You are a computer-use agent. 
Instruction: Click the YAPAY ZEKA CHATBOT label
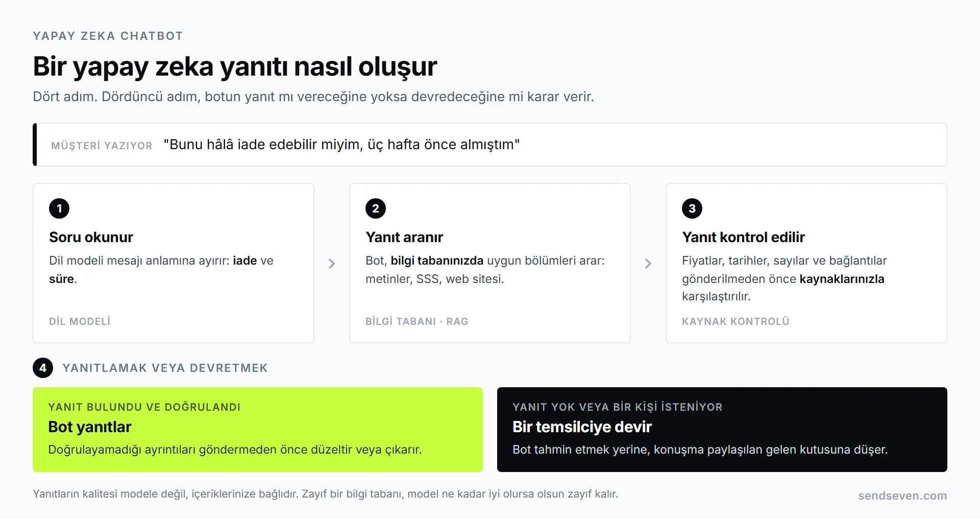[108, 36]
